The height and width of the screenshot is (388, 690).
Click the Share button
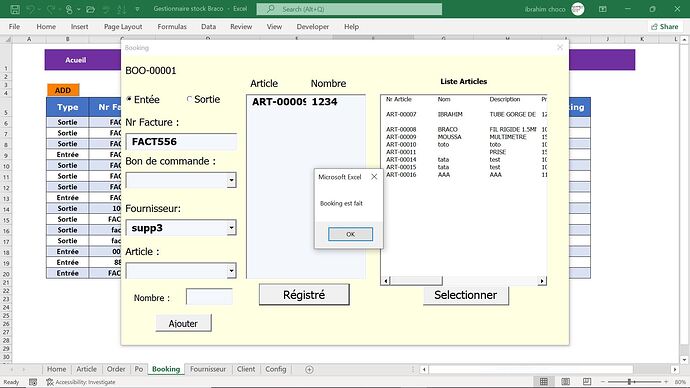[x=665, y=27]
